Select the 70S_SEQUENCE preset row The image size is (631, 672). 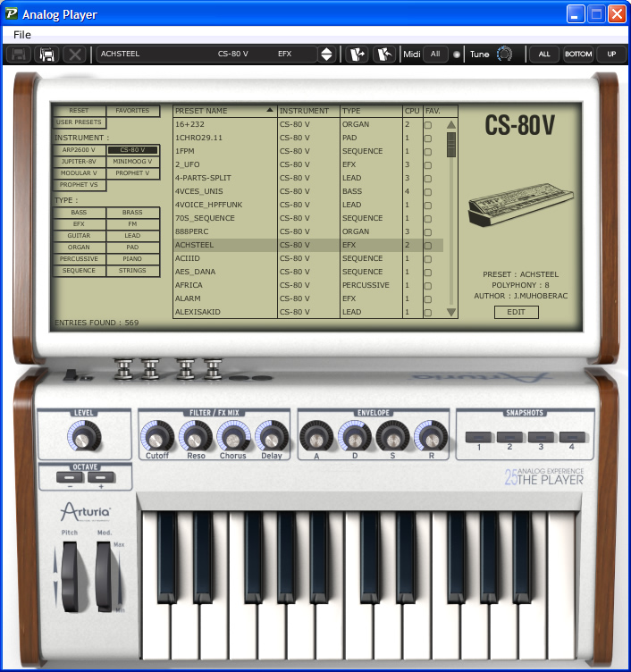pos(308,218)
